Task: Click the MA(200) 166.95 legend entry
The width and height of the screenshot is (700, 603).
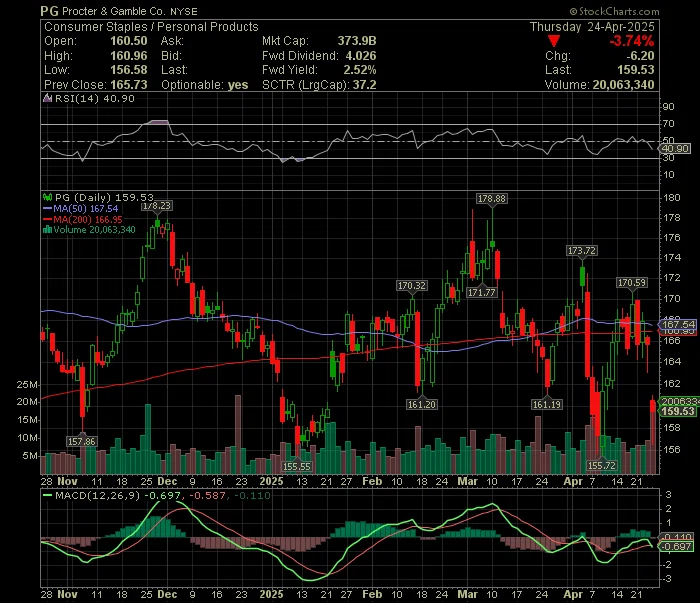Action: coord(88,220)
